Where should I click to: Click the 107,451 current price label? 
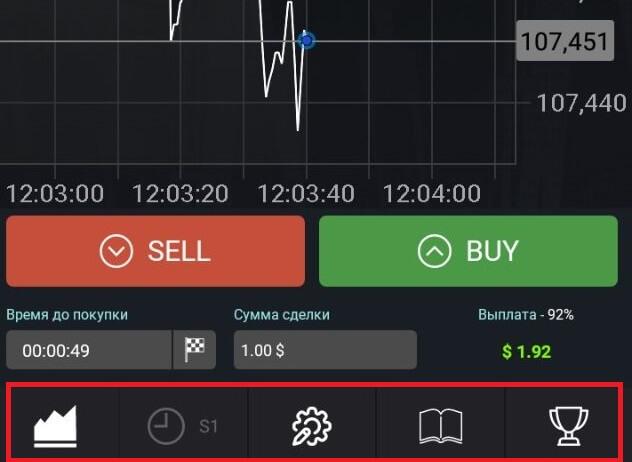click(x=565, y=41)
